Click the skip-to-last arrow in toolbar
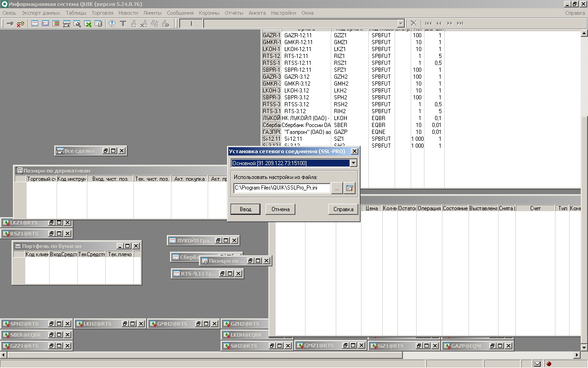The width and height of the screenshot is (588, 368). coord(460,23)
